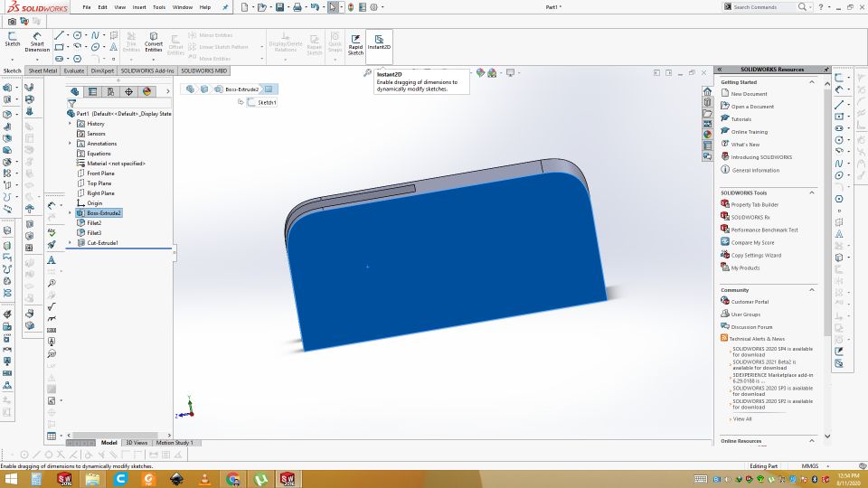
Task: Open the Performance Benchmark Test link
Action: click(765, 230)
